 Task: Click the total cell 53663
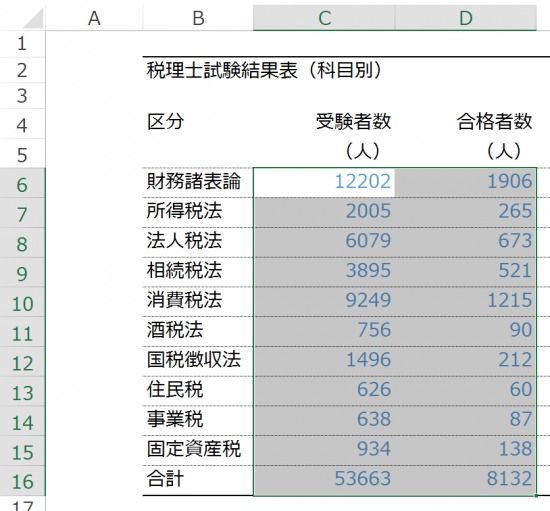[324, 481]
